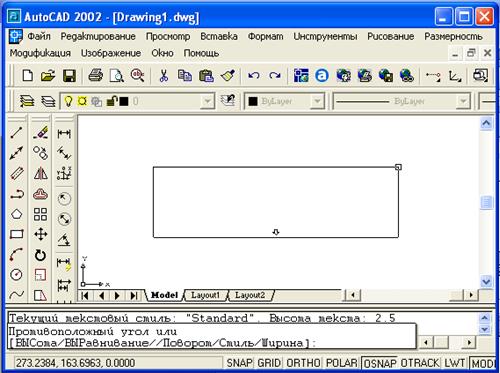Viewport: 500px width, 373px height.
Task: Expand the ByLayer color dropdown
Action: [x=318, y=101]
